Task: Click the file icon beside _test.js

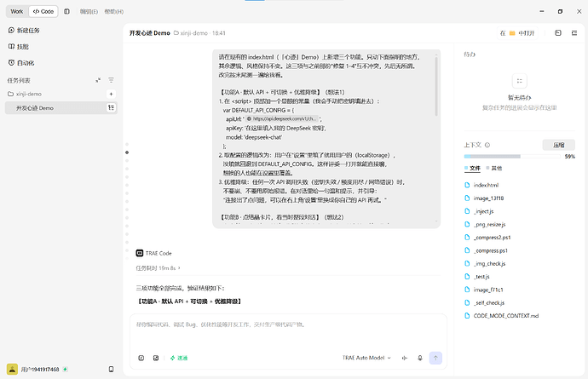Action: 467,277
